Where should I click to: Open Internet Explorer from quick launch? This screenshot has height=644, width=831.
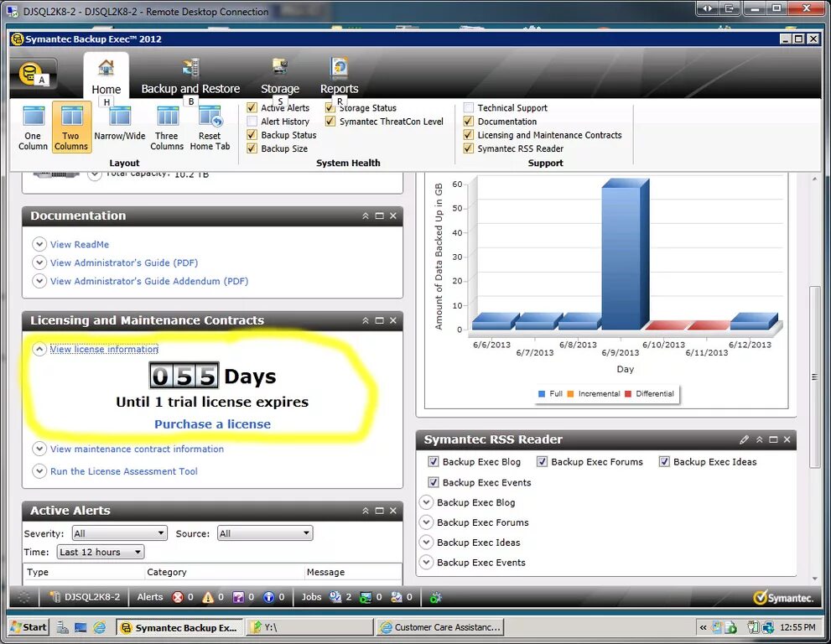[x=99, y=627]
